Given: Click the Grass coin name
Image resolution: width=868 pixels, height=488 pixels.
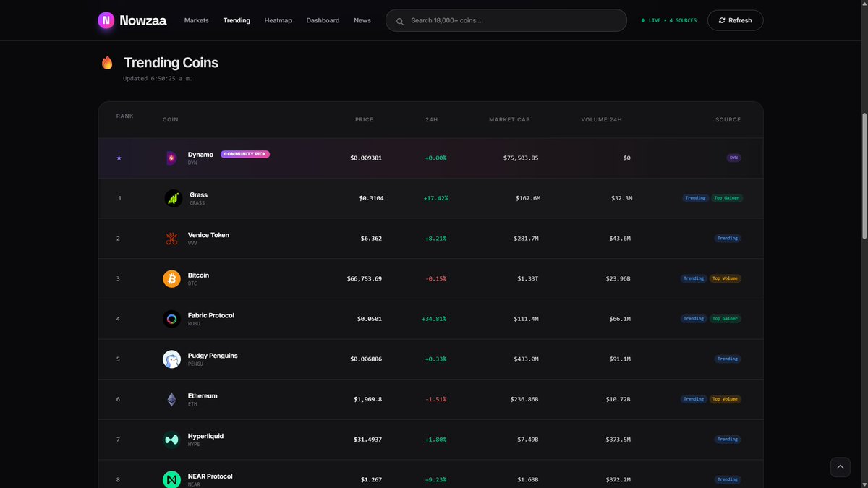Looking at the screenshot, I should point(198,194).
